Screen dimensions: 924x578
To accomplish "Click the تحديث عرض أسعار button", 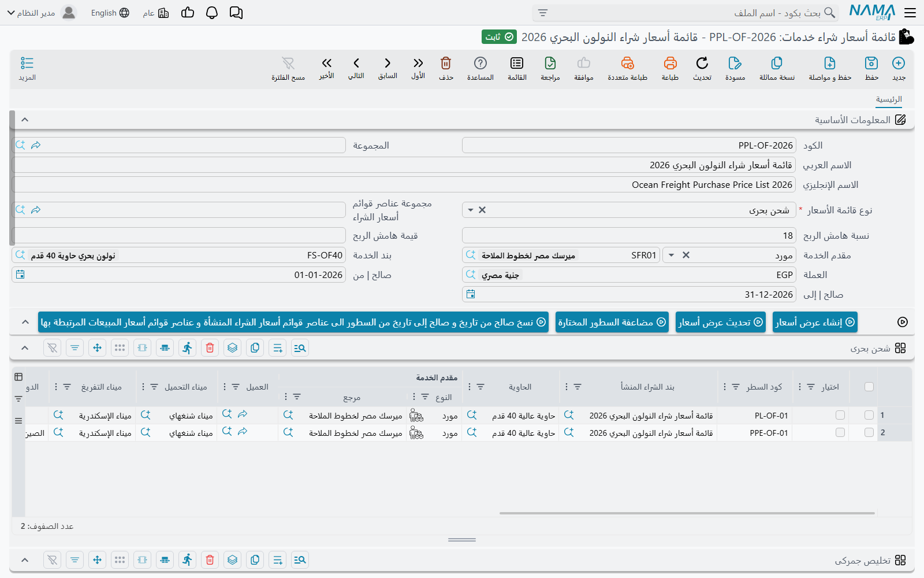I will 721,322.
